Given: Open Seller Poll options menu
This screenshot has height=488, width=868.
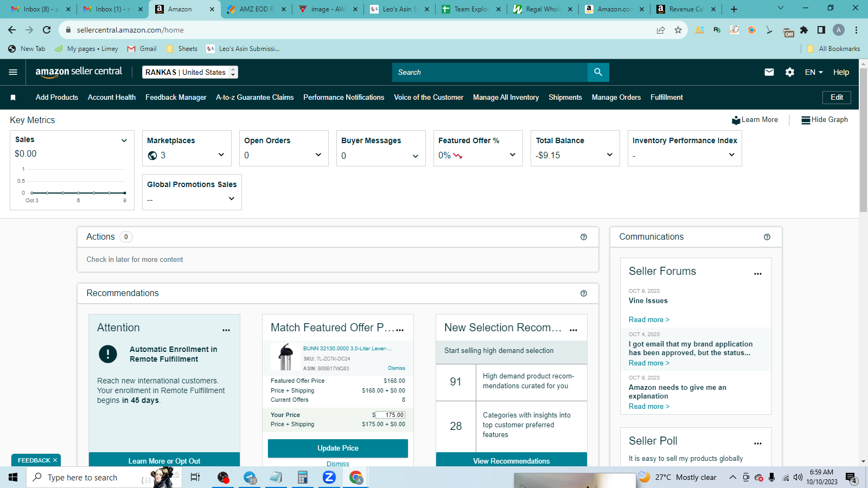Looking at the screenshot, I should pos(758,444).
